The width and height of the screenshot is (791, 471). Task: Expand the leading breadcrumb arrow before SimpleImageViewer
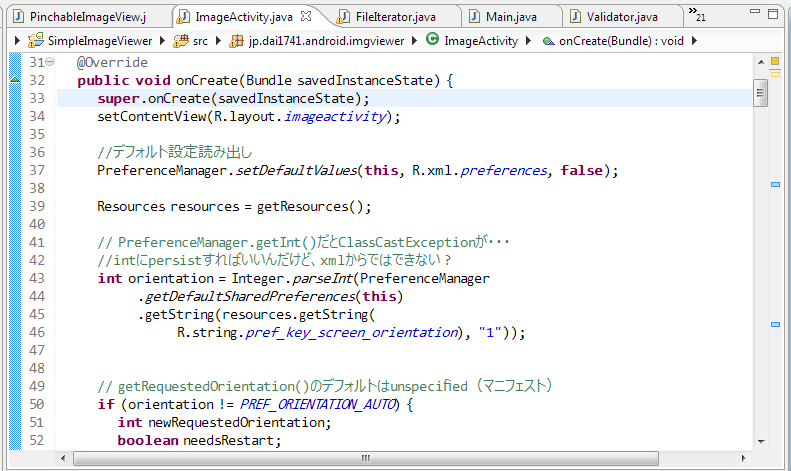pyautogui.click(x=17, y=40)
